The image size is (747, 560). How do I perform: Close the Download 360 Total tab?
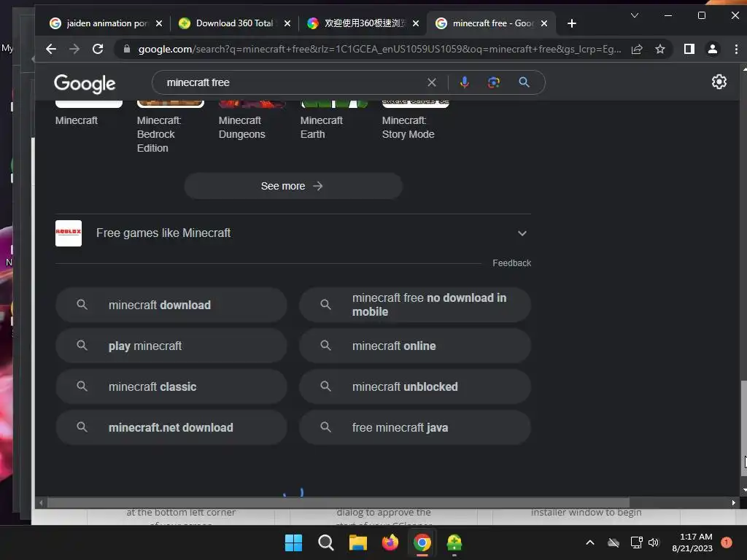point(287,23)
